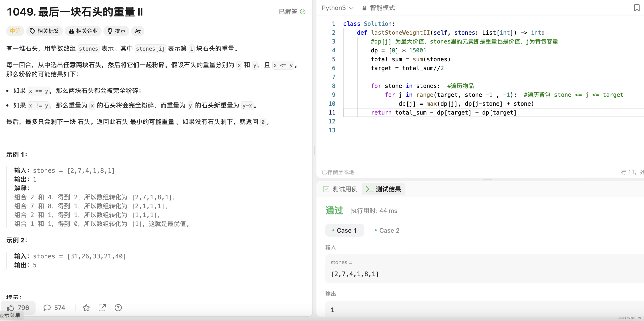Click the stones input value field
This screenshot has height=321, width=644.
(484, 269)
